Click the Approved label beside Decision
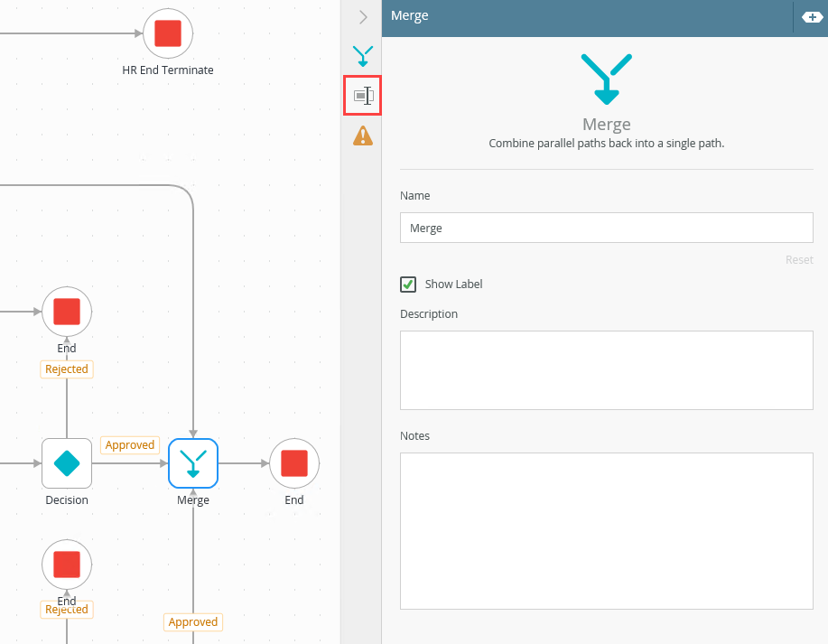Image resolution: width=828 pixels, height=644 pixels. click(130, 445)
